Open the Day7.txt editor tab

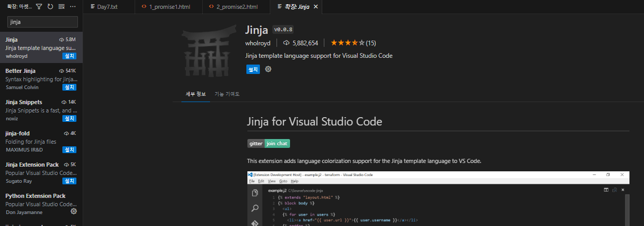[108, 7]
